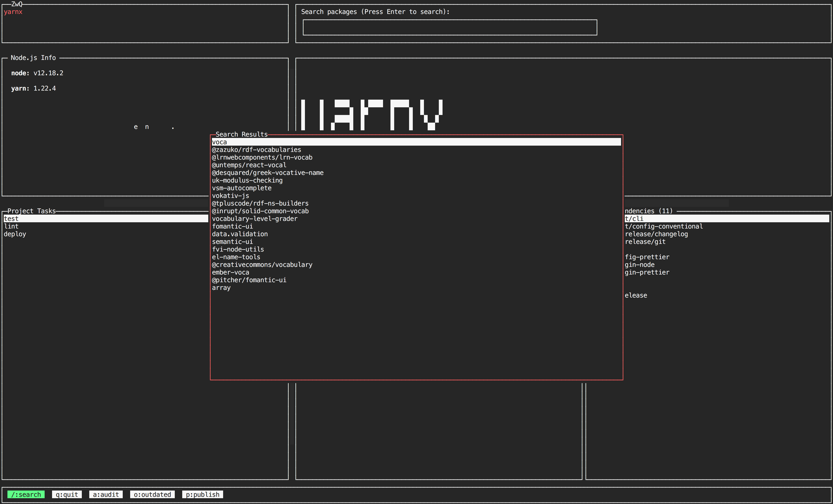Screen dimensions: 833x504
Task: Select the 'test' project task
Action: (11, 219)
